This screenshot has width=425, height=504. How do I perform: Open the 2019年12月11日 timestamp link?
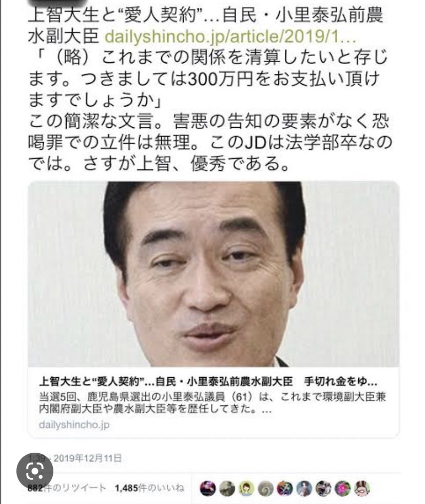click(87, 458)
